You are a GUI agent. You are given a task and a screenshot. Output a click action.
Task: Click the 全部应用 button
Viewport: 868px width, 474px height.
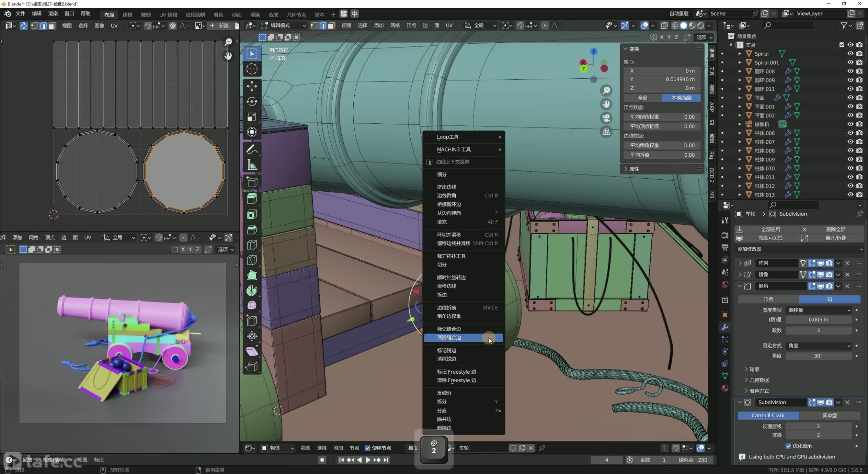766,229
